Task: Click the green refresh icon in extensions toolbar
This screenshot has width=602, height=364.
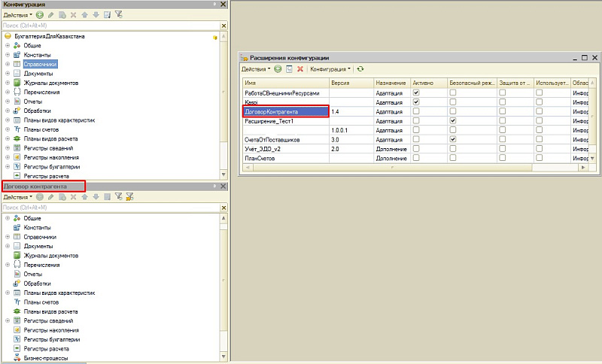Action: (360, 68)
